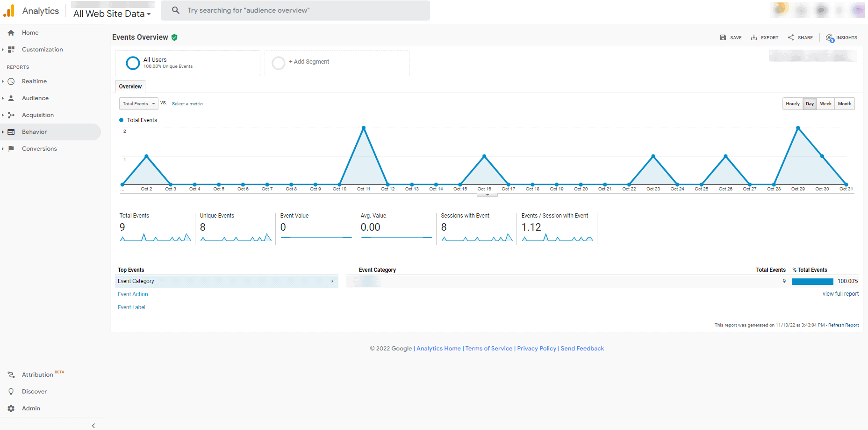This screenshot has width=868, height=430.
Task: Click the Export download icon
Action: point(754,37)
